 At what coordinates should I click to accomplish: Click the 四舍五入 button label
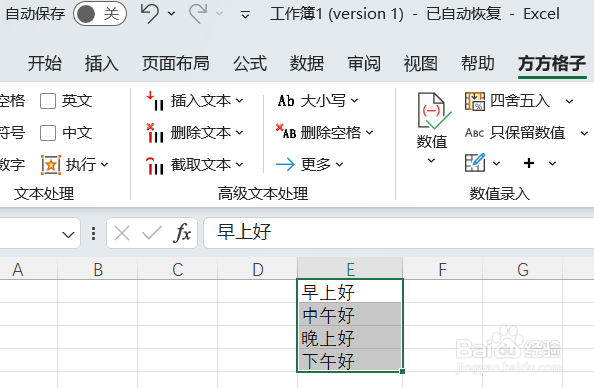click(520, 101)
